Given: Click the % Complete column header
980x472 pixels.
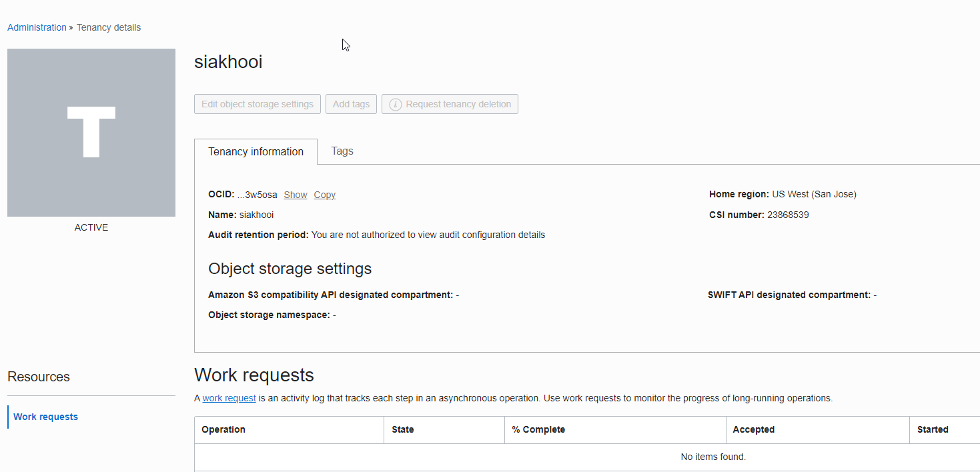Looking at the screenshot, I should [x=538, y=429].
